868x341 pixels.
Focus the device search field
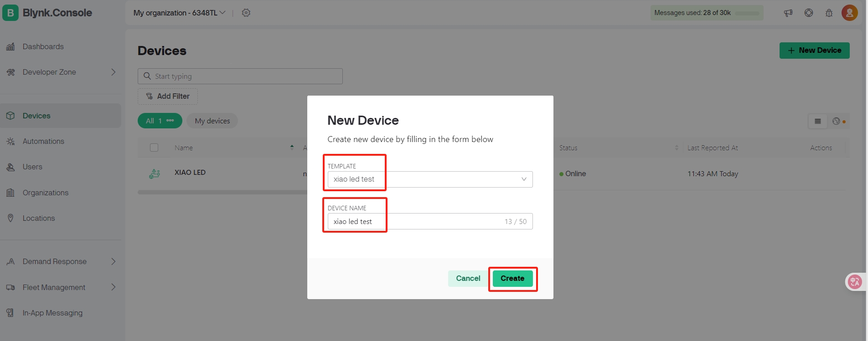point(240,76)
